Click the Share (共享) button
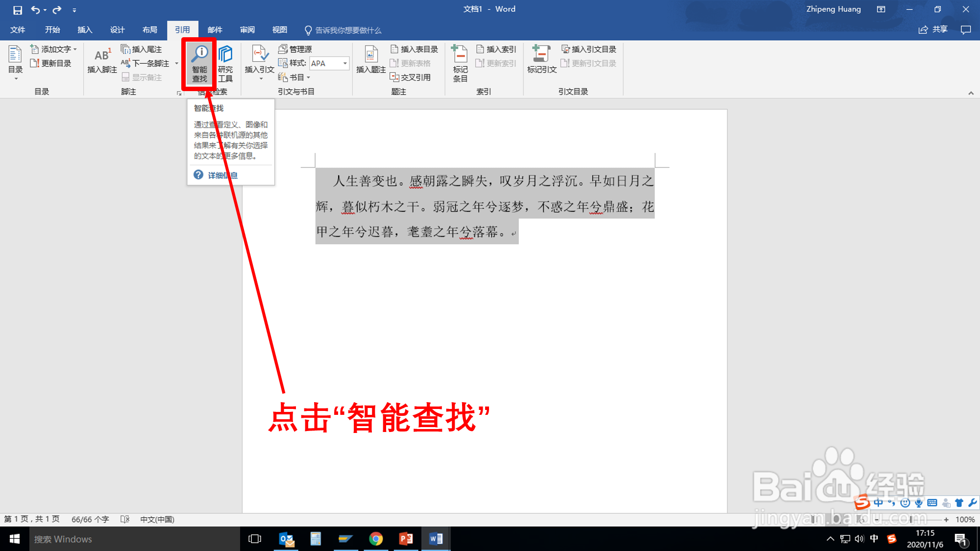The width and height of the screenshot is (980, 551). click(x=933, y=30)
